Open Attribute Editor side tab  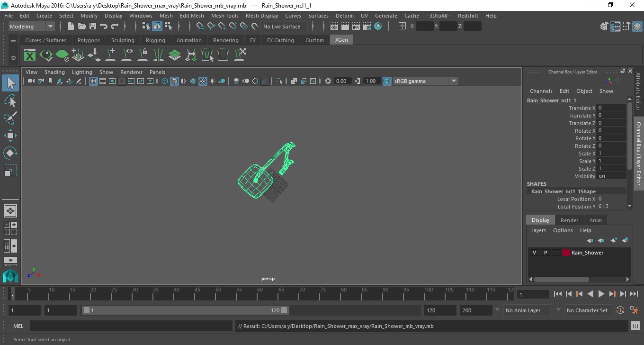pyautogui.click(x=638, y=91)
